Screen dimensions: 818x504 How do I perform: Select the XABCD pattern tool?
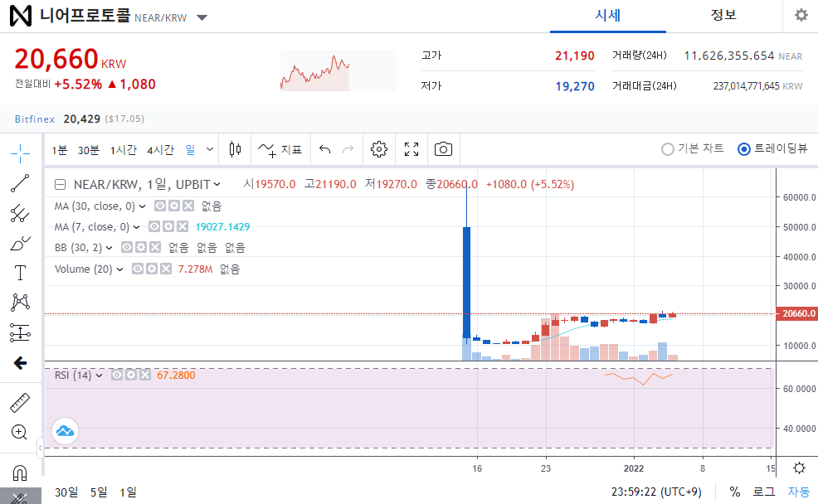pyautogui.click(x=21, y=303)
